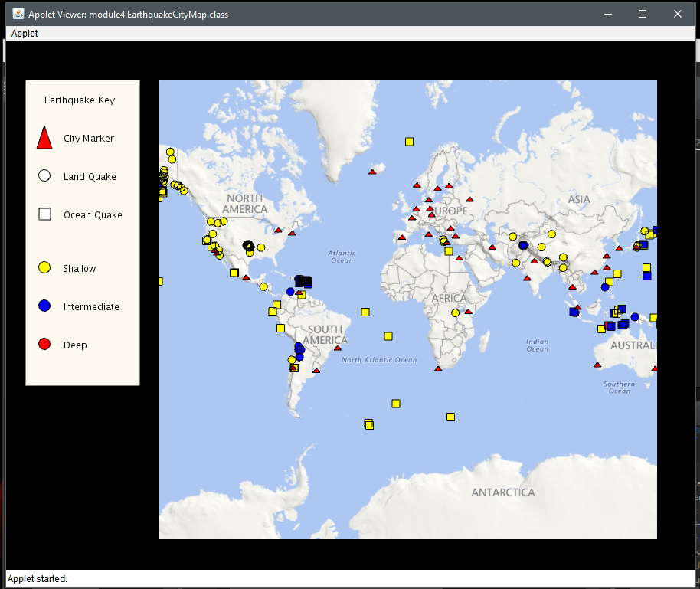The width and height of the screenshot is (700, 589).
Task: Click the Land Quake circle symbol in the legend
Action: click(x=44, y=175)
